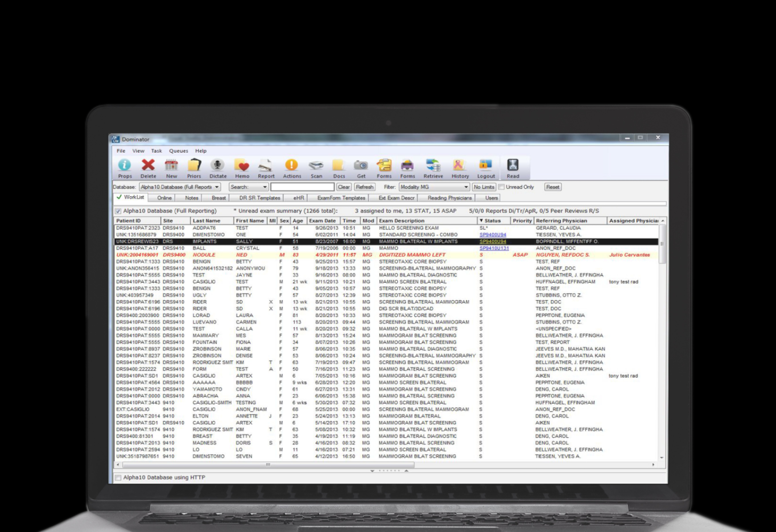776x532 pixels.
Task: Click the horizontal scrollbar thumb
Action: pos(268,465)
